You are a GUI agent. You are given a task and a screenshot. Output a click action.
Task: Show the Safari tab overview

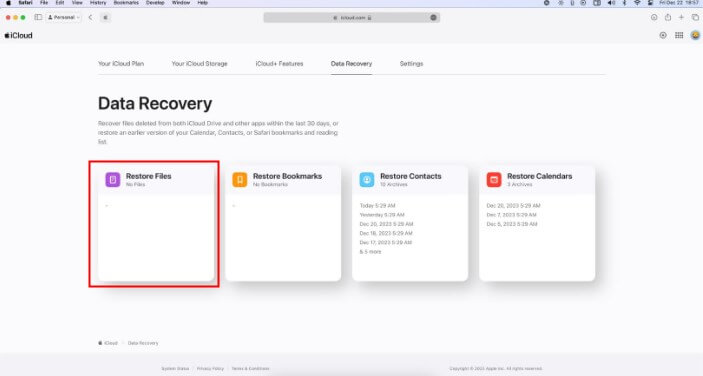tap(695, 17)
